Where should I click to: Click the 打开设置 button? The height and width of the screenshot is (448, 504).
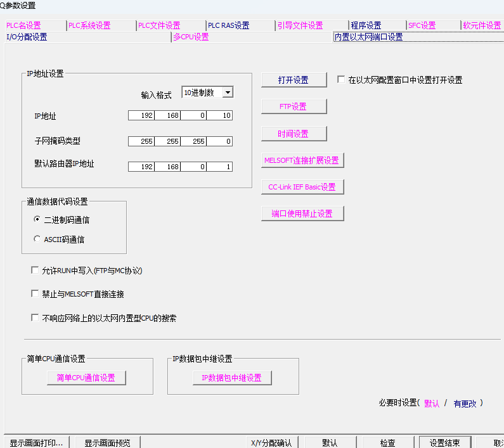294,80
